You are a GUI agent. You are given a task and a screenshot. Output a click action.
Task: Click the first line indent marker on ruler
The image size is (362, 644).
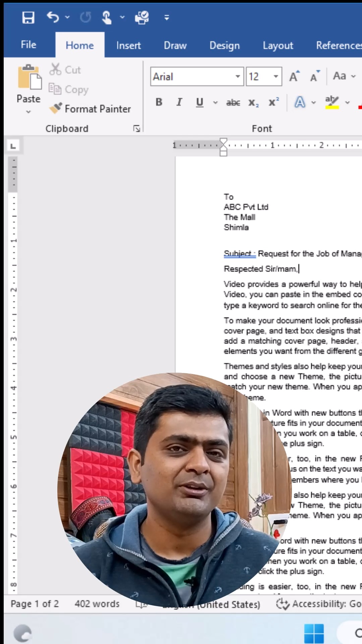tap(224, 142)
